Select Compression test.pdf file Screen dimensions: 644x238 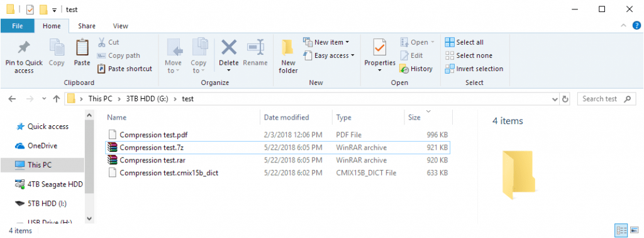click(277, 134)
